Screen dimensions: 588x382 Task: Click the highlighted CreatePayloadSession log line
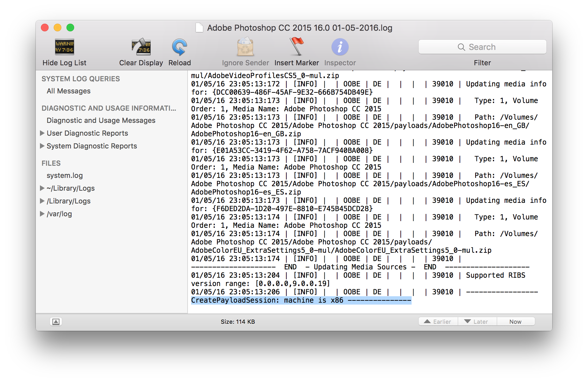[x=301, y=300]
